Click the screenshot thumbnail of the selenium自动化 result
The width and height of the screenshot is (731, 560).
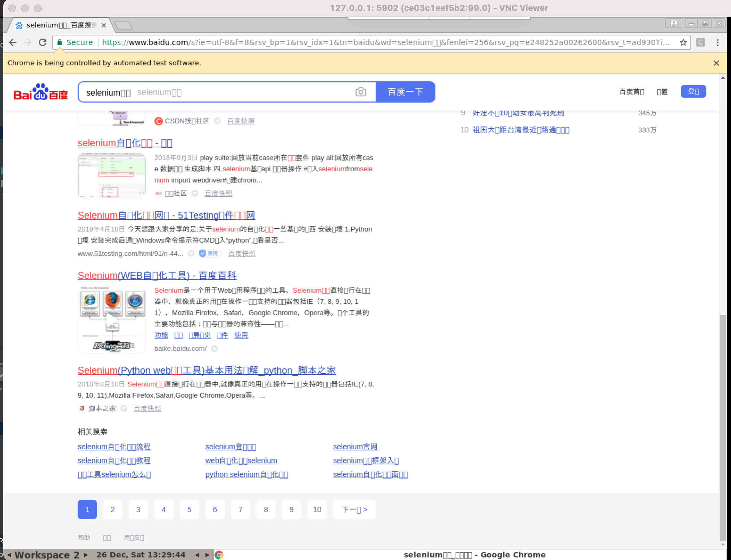[x=112, y=175]
